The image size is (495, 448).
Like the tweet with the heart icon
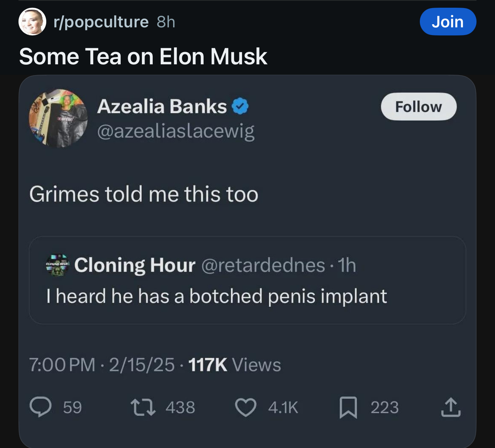pyautogui.click(x=246, y=408)
